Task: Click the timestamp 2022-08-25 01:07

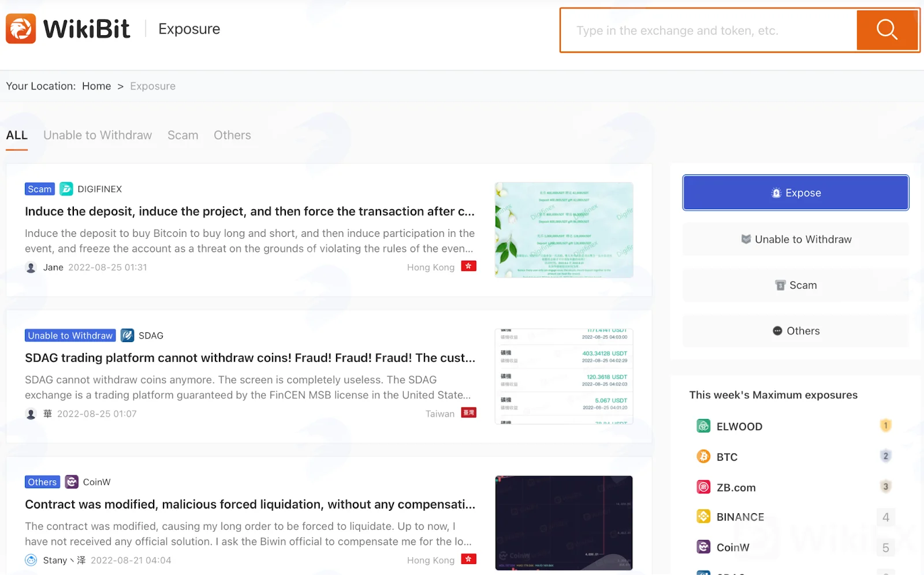Action: coord(97,414)
